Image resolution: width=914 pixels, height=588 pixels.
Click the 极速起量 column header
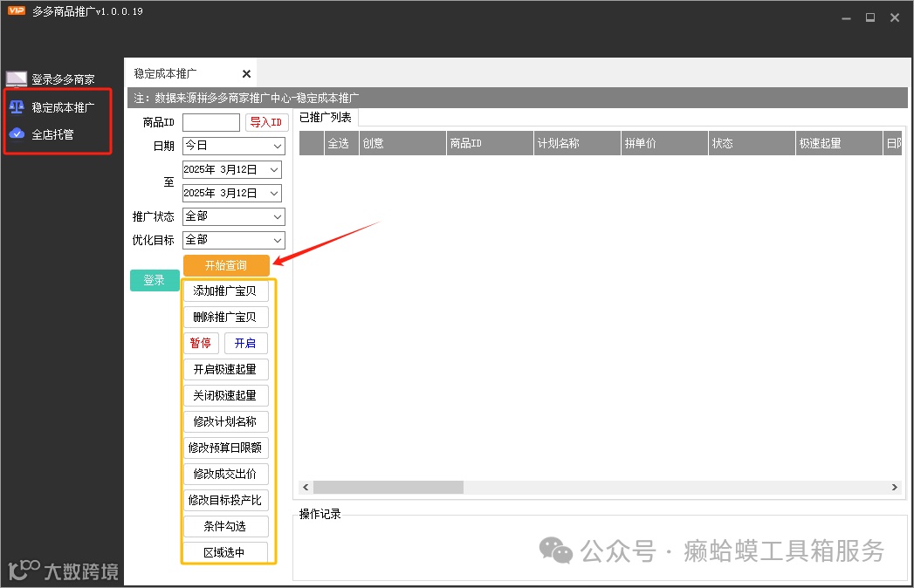[x=839, y=143]
